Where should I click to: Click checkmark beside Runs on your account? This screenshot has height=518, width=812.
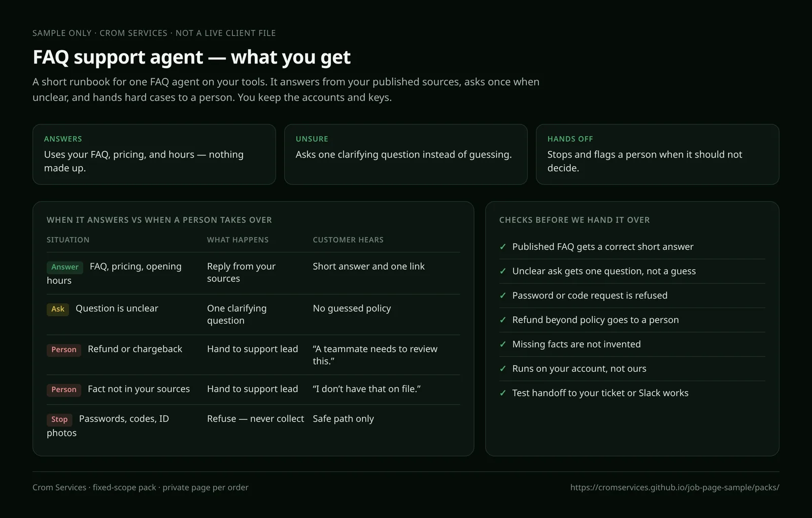click(x=503, y=369)
